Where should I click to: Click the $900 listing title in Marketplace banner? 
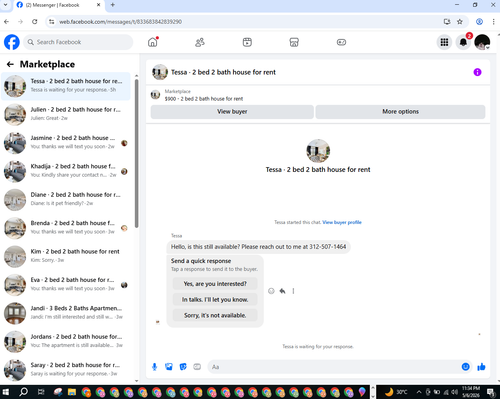(x=204, y=99)
